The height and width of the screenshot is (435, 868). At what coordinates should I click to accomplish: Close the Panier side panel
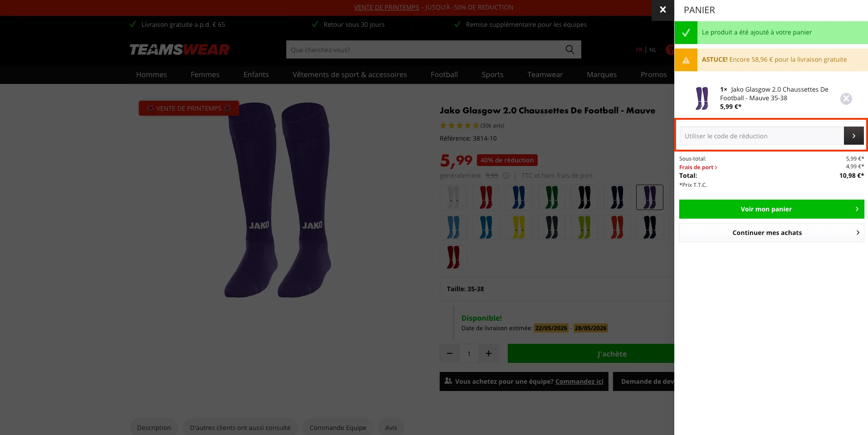(662, 10)
